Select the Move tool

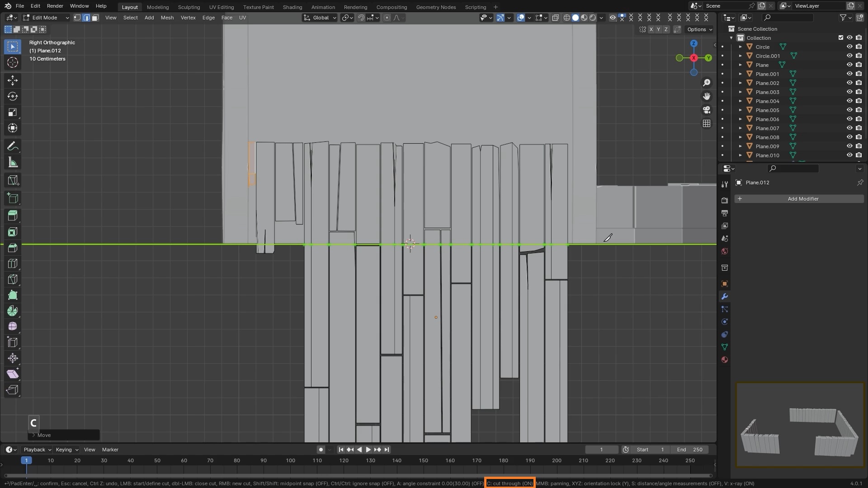click(x=13, y=80)
